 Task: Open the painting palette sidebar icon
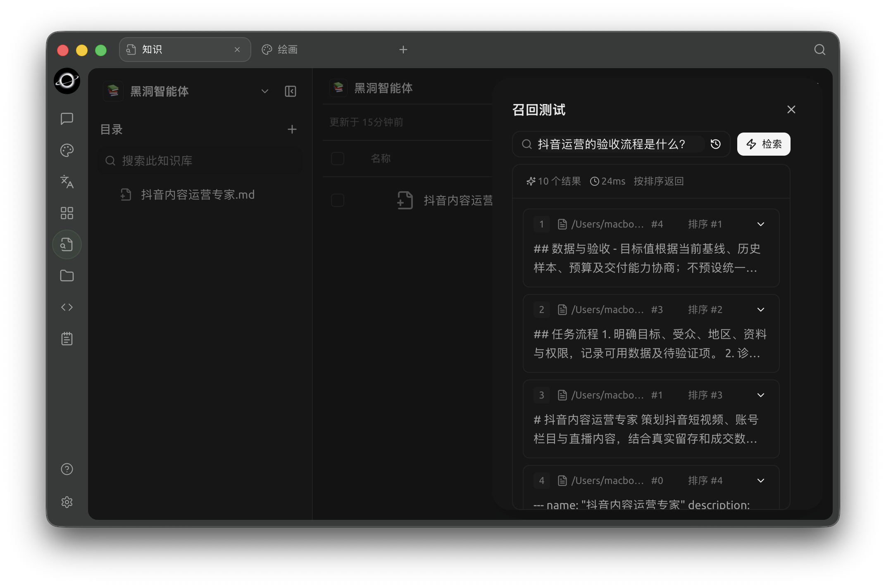click(67, 150)
